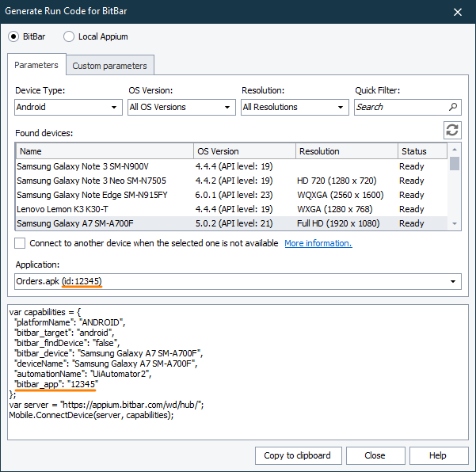Open the More information link
476x472 pixels.
[318, 243]
